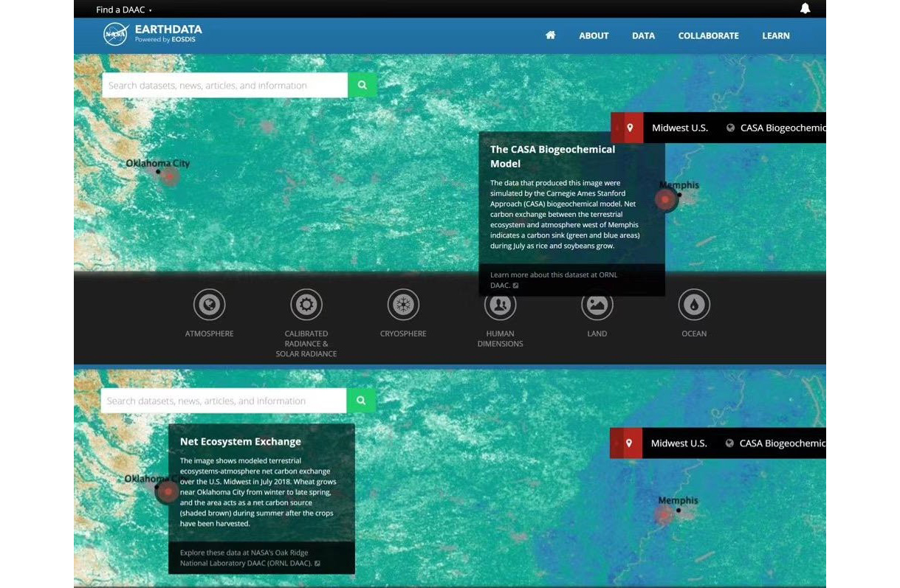This screenshot has width=900, height=588.
Task: Click the CRYOSPHERE label
Action: (x=403, y=333)
